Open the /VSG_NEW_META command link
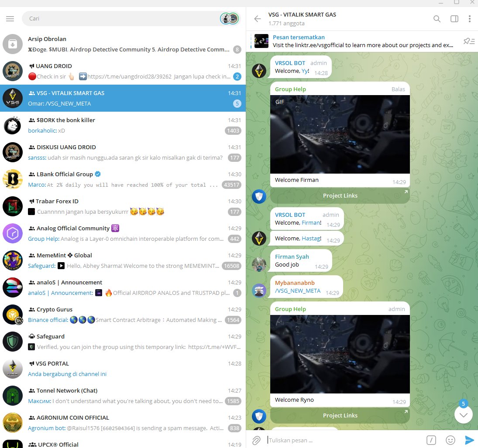This screenshot has height=448, width=478. [298, 291]
